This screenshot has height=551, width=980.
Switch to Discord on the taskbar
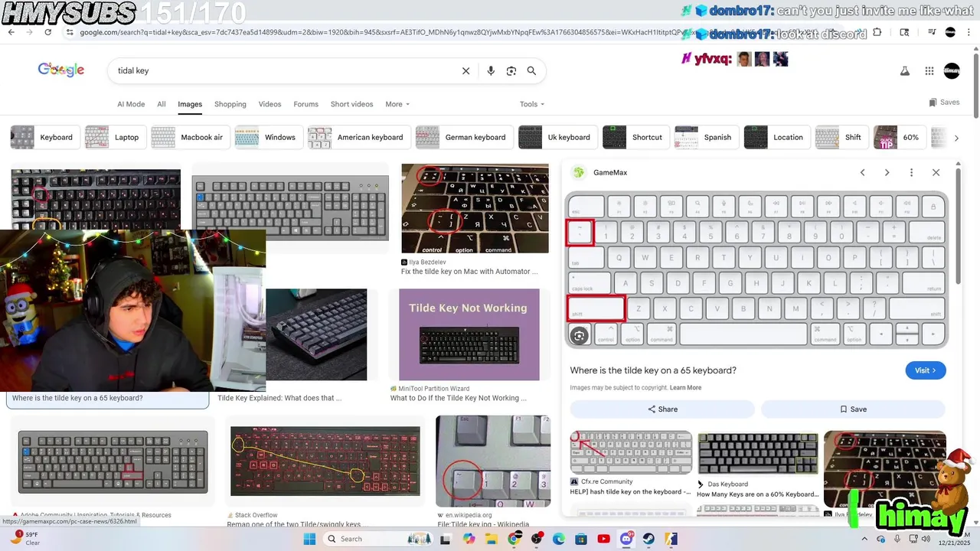click(626, 539)
